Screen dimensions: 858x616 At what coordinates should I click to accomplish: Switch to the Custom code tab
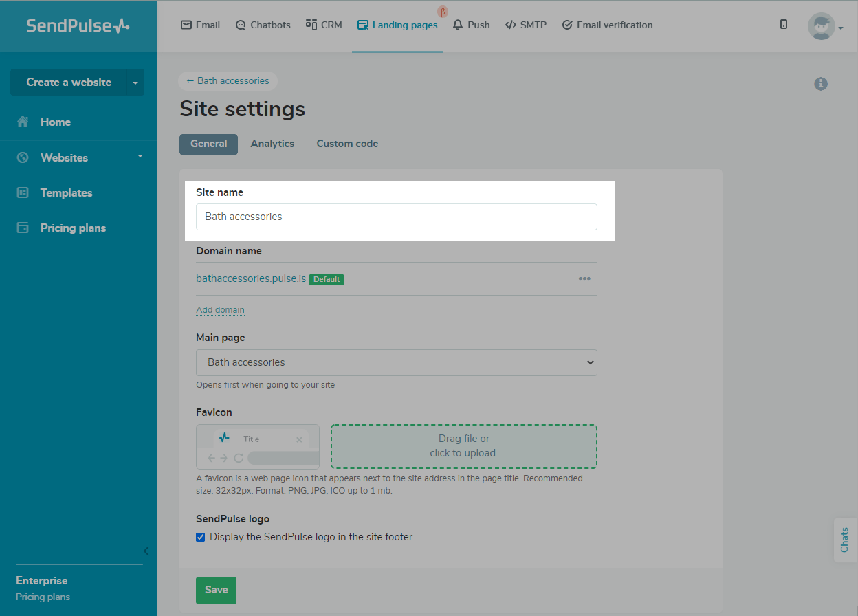click(x=347, y=144)
